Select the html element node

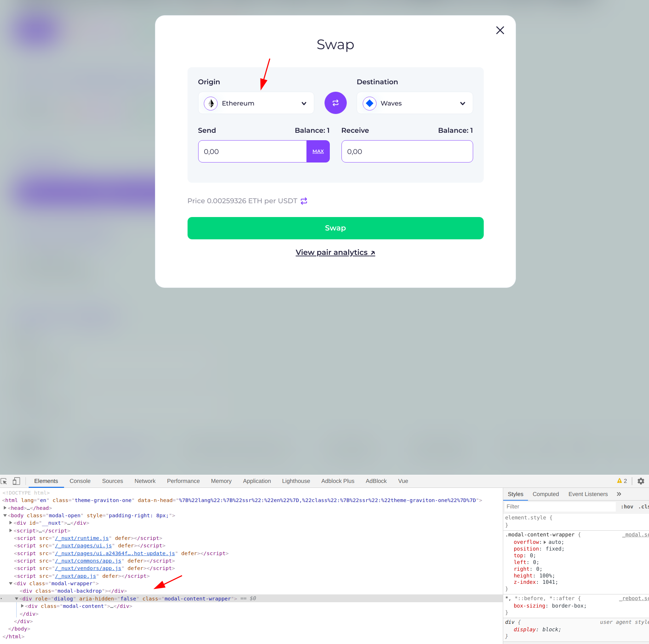[242, 501]
